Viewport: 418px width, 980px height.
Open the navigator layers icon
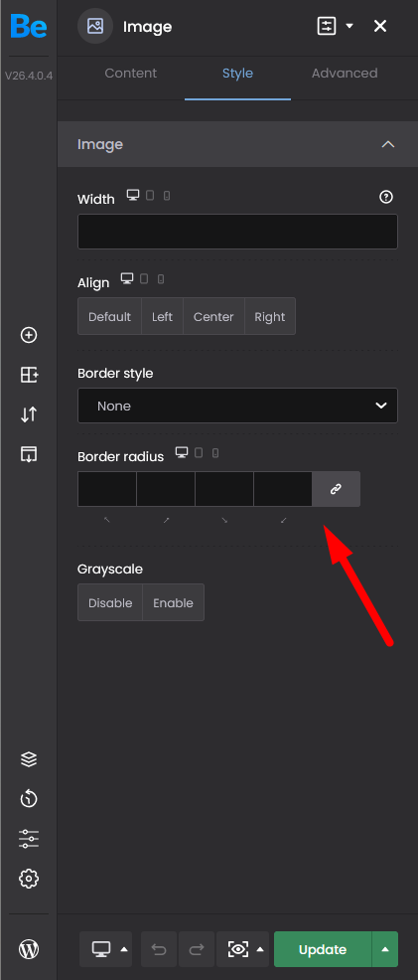coord(29,758)
